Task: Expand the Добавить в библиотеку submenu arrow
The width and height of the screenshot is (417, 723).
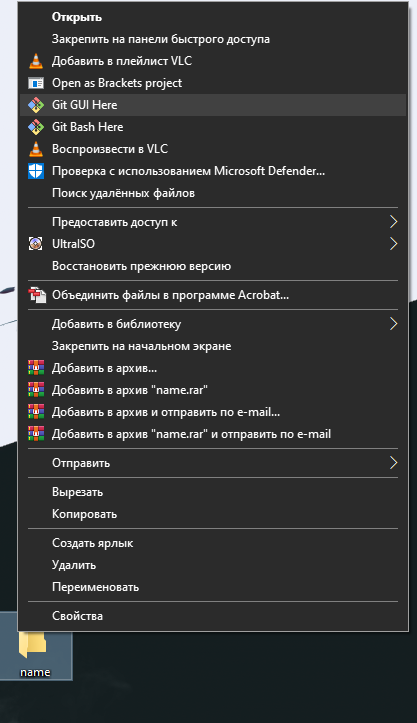Action: (x=393, y=324)
